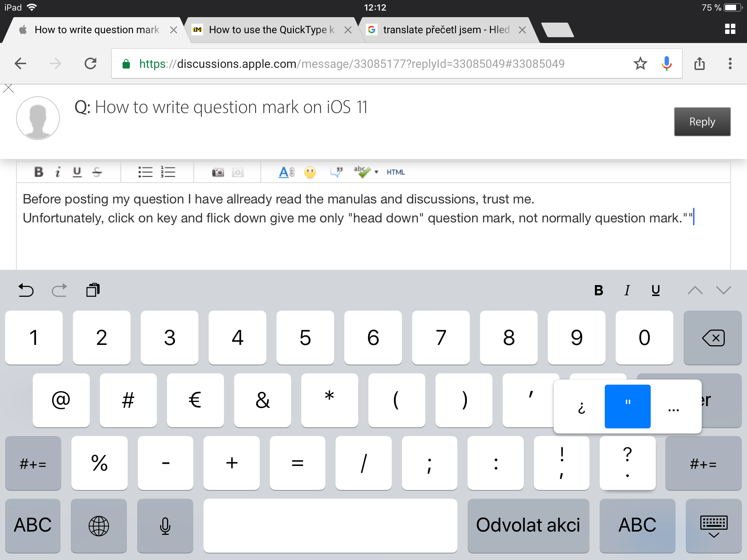Open Chrome's three-dot menu
Image resolution: width=747 pixels, height=560 pixels.
click(x=730, y=64)
